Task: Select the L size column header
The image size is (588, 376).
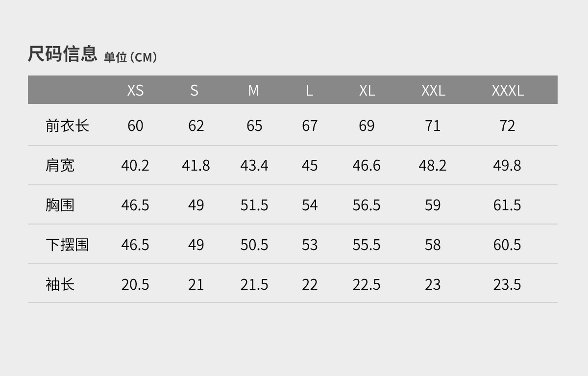Action: pos(309,90)
